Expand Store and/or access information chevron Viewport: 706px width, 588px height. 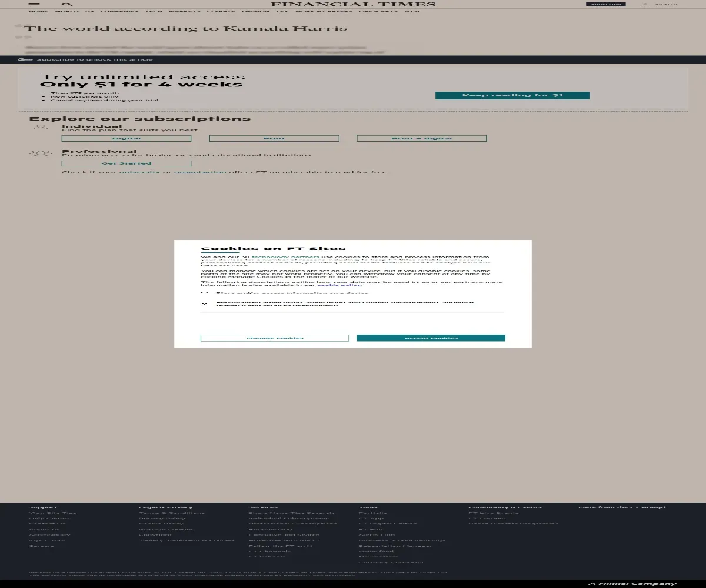coord(205,292)
